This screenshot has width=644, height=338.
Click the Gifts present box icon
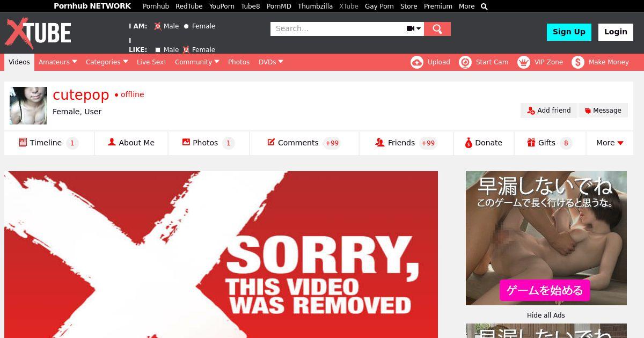(x=531, y=142)
